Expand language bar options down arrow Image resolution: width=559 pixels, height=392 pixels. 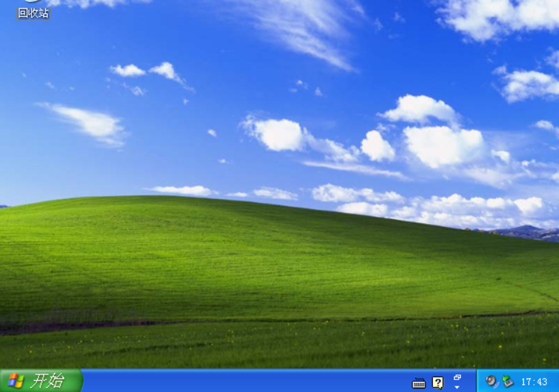pyautogui.click(x=457, y=387)
